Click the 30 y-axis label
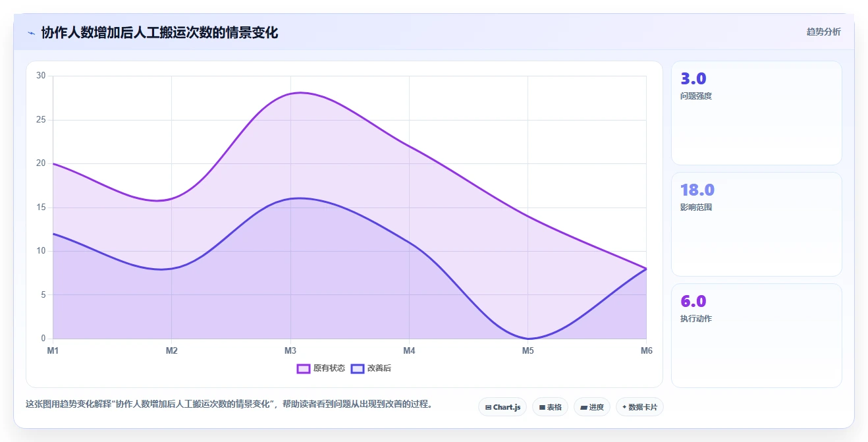Screen dimensions: 868x442 pos(41,76)
